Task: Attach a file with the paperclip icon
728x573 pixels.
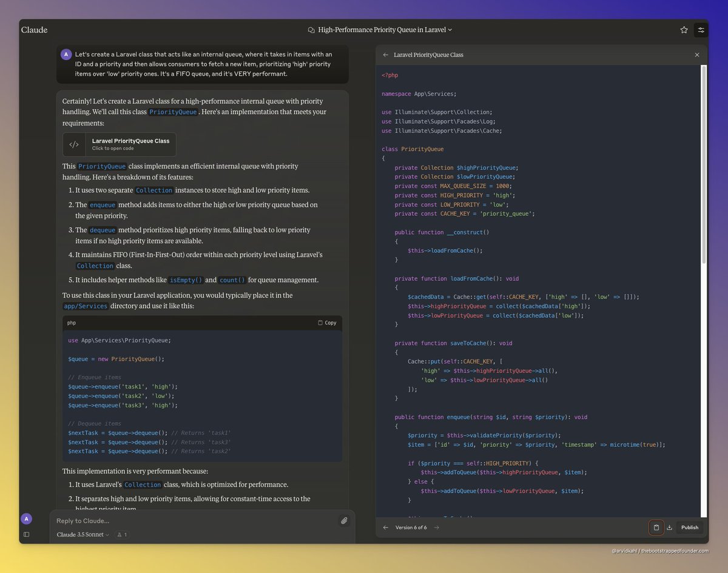Action: coord(344,520)
